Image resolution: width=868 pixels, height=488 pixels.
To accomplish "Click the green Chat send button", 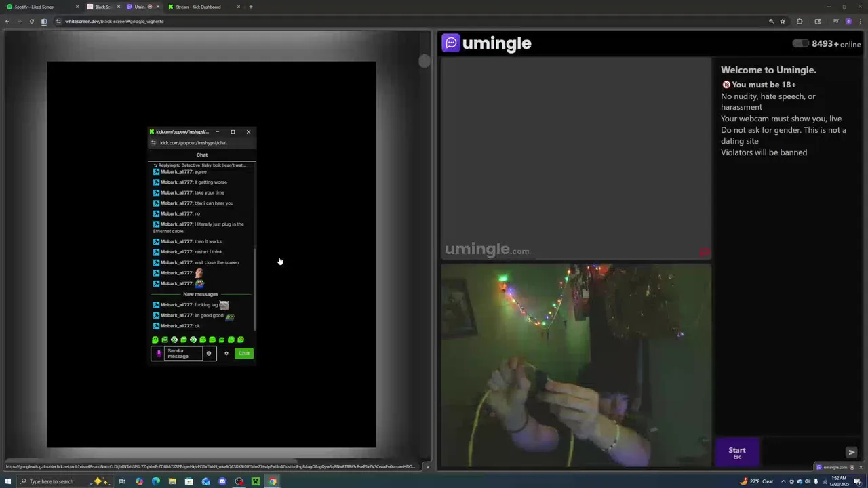I will (244, 353).
